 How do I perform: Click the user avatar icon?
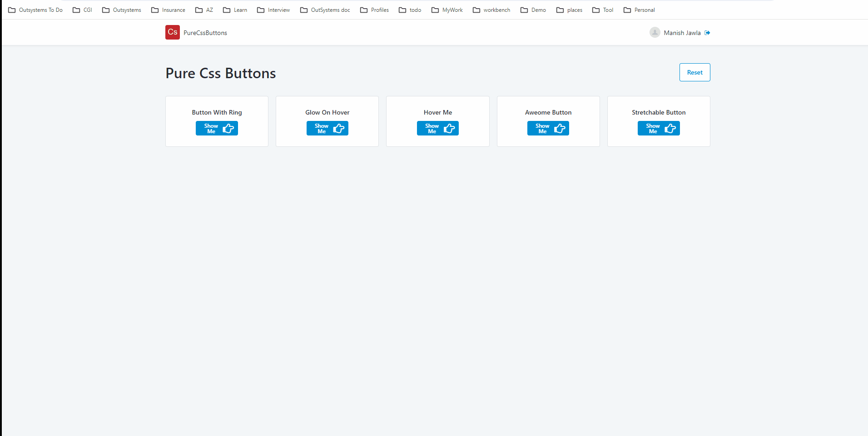[x=655, y=32]
